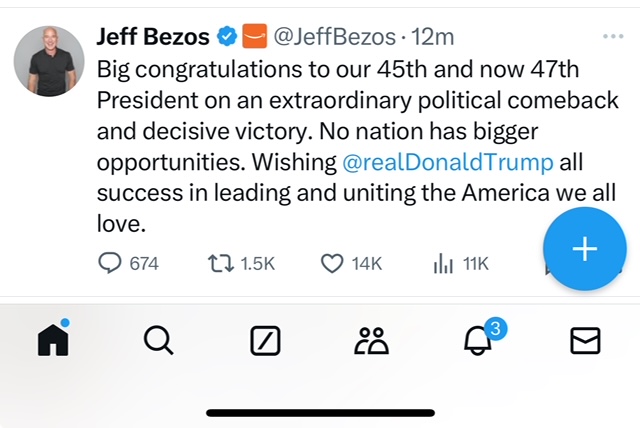The height and width of the screenshot is (428, 640).
Task: Tap the Jeff Bezos display name
Action: pyautogui.click(x=152, y=38)
